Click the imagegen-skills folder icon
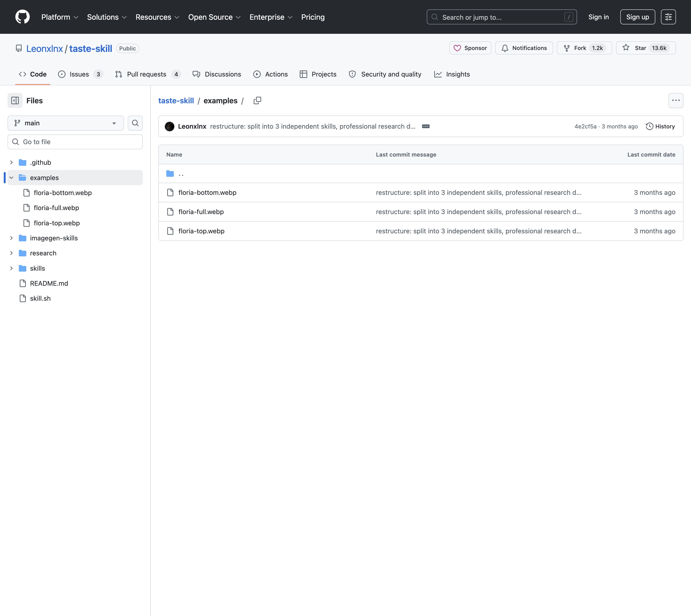The width and height of the screenshot is (691, 616). click(x=23, y=238)
